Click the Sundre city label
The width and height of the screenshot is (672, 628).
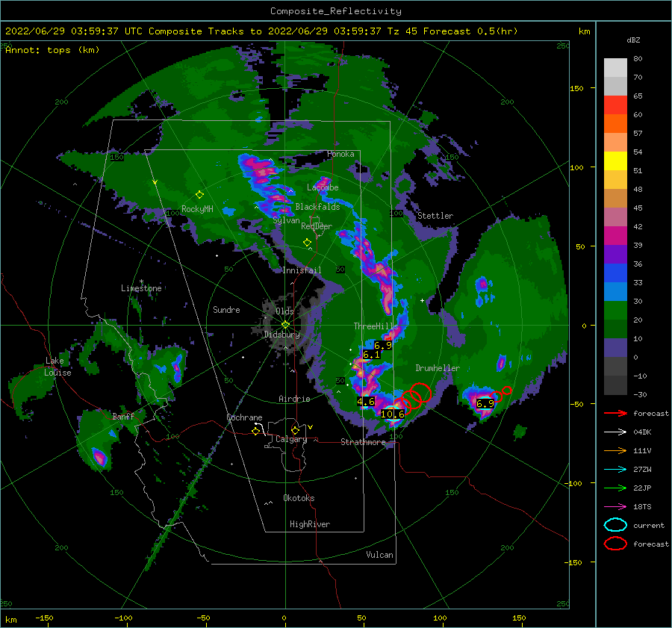pos(226,310)
